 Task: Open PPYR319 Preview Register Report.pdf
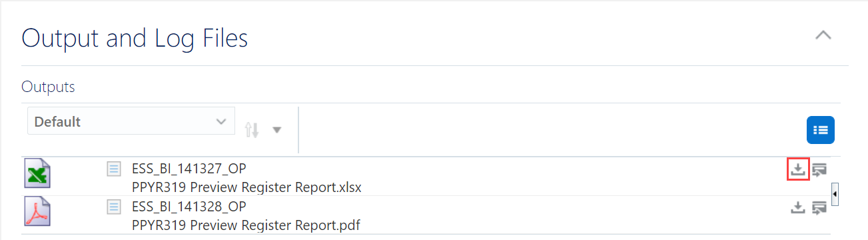point(246,225)
